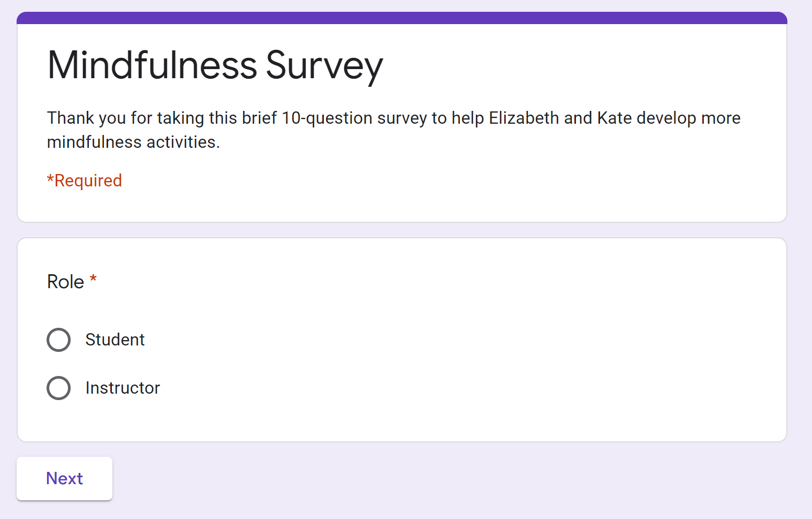The image size is (812, 519).
Task: Click the words "develop more" in description
Action: tap(688, 118)
